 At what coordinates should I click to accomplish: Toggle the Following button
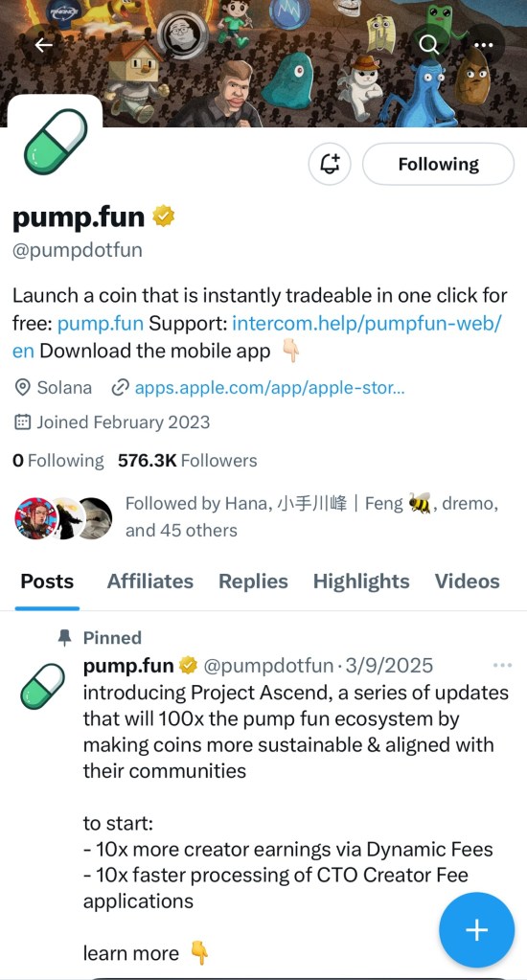tap(438, 164)
